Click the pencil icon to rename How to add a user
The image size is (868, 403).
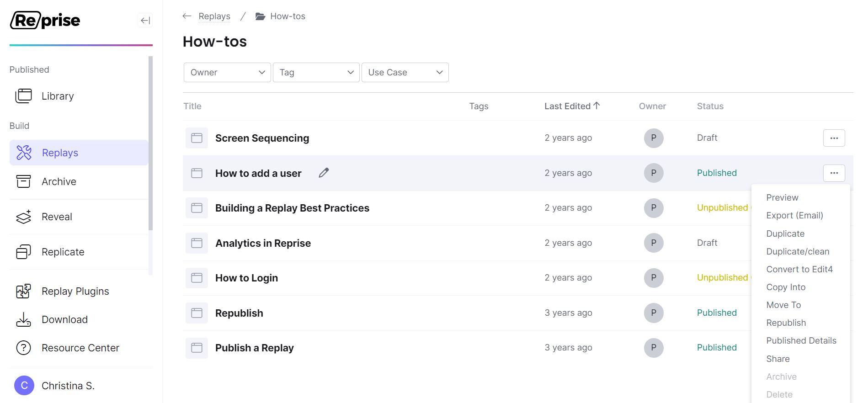(x=324, y=173)
